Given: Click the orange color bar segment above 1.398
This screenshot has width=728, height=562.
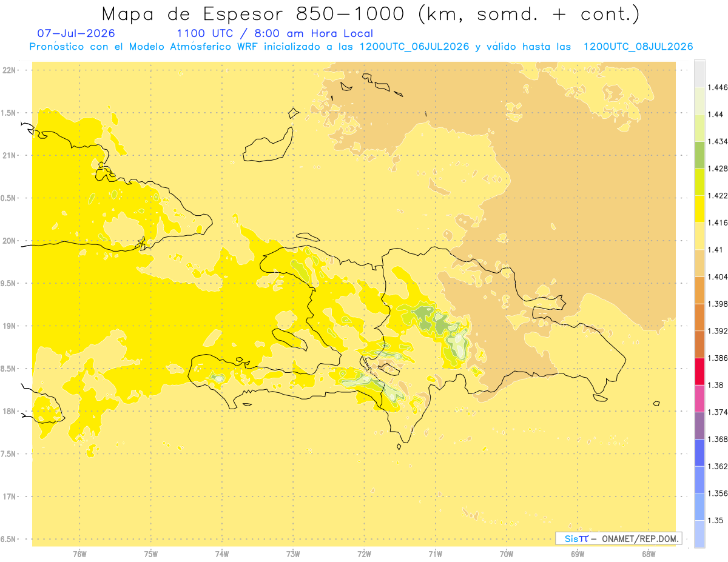Looking at the screenshot, I should click(699, 290).
